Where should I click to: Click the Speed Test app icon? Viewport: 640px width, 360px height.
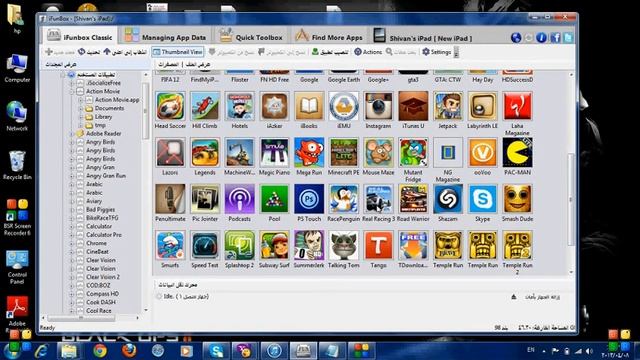205,245
